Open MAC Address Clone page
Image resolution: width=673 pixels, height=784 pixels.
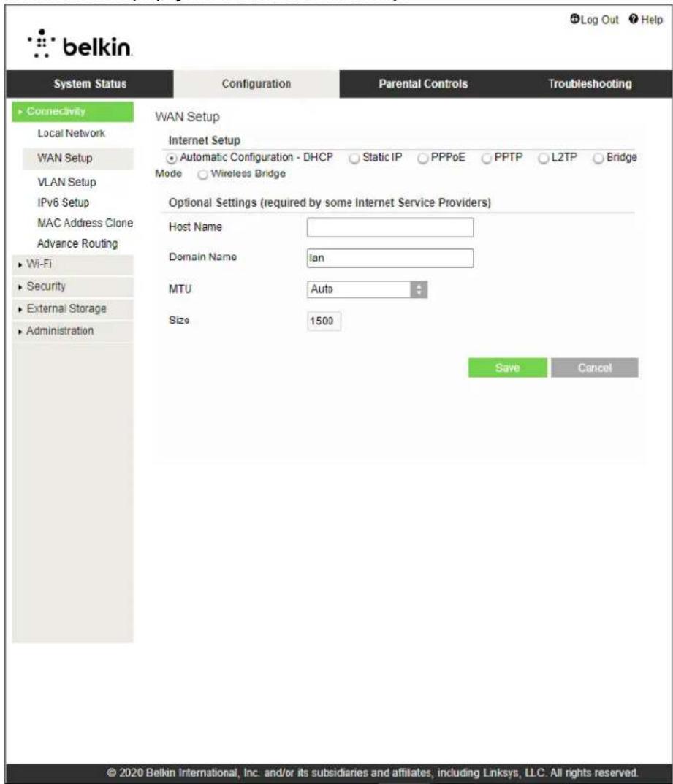pos(85,223)
